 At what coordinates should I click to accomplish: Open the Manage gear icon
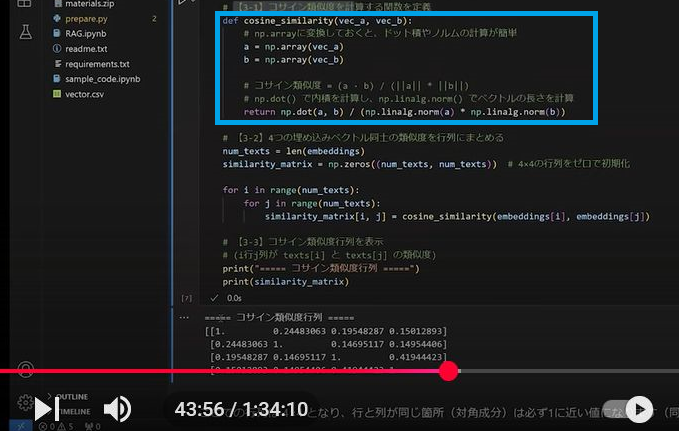25,403
